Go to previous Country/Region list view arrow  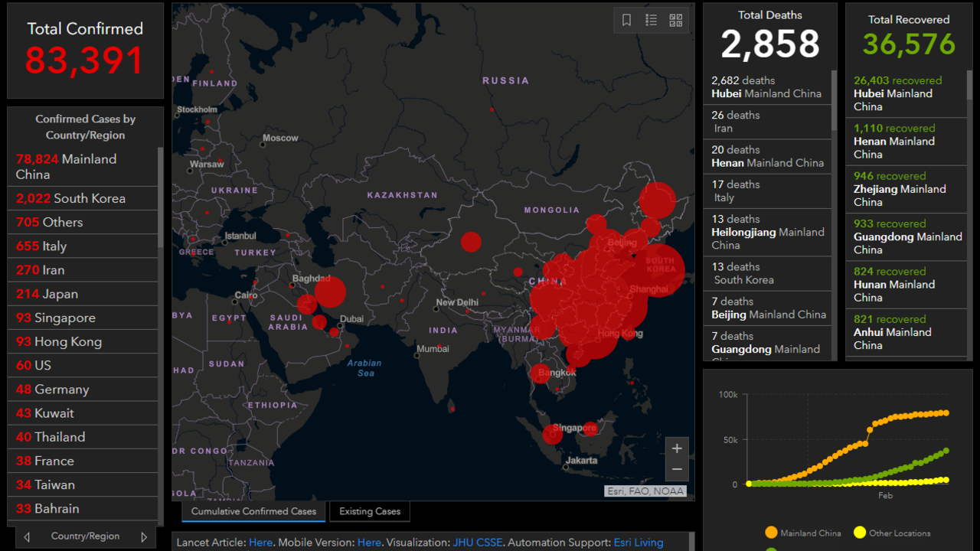click(x=27, y=537)
